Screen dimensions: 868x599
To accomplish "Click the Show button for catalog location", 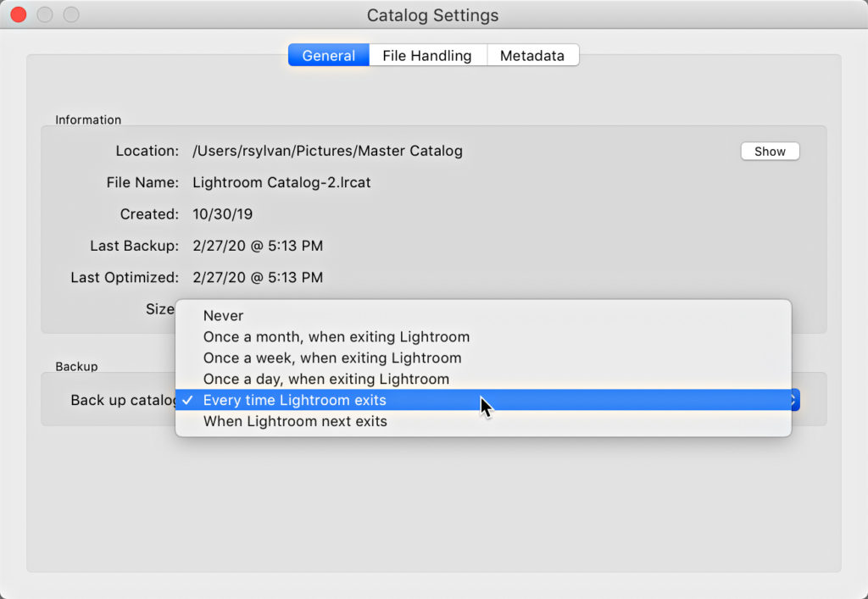I will [x=770, y=152].
